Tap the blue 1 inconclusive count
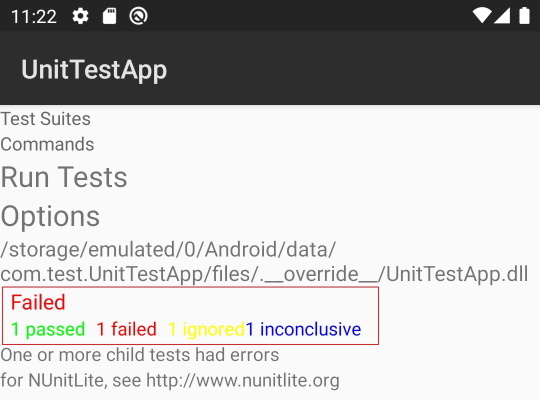Image resolution: width=540 pixels, height=400 pixels. [x=303, y=329]
